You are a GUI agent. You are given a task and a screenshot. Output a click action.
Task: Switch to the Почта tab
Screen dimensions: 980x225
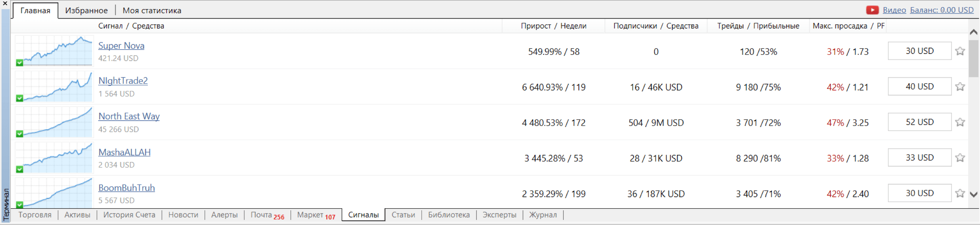[267, 215]
